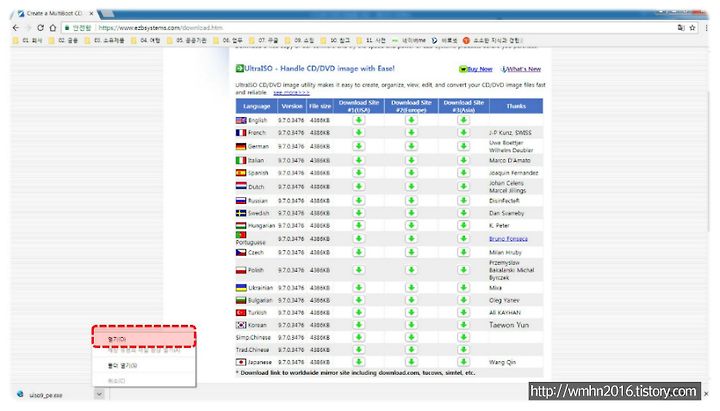Screen dimensions: 720x411
Task: Open the 07 bookmark folder
Action: pyautogui.click(x=264, y=40)
